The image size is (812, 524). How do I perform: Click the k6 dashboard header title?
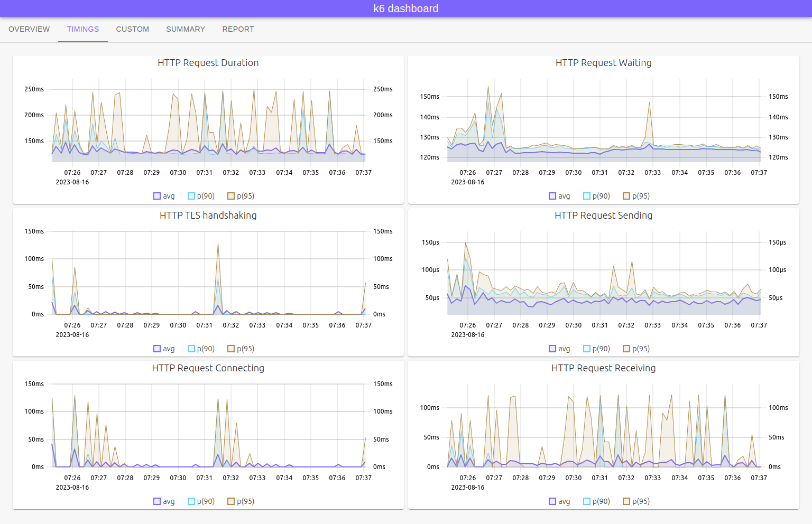[x=406, y=8]
